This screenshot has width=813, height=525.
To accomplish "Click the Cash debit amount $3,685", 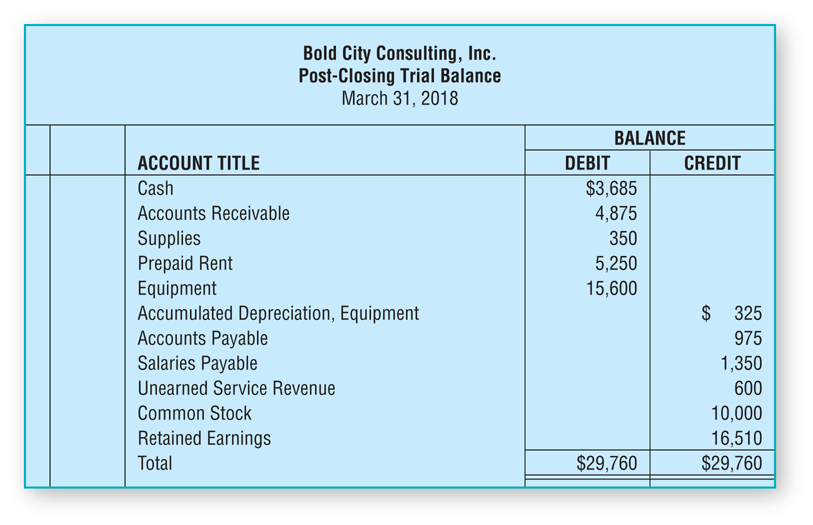I will coord(611,188).
